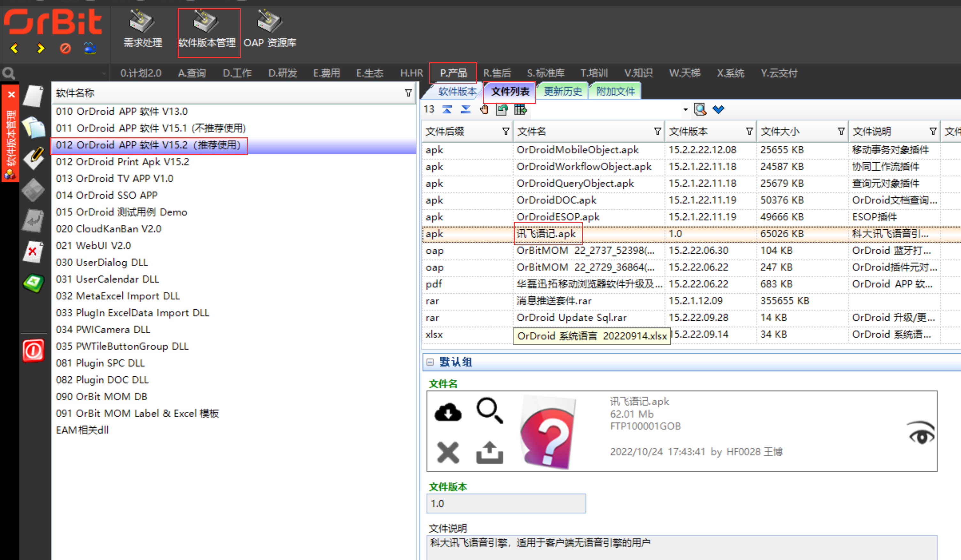Screen dimensions: 961x560
Task: Click the grayed-out save sidebar icon
Action: pos(33,189)
